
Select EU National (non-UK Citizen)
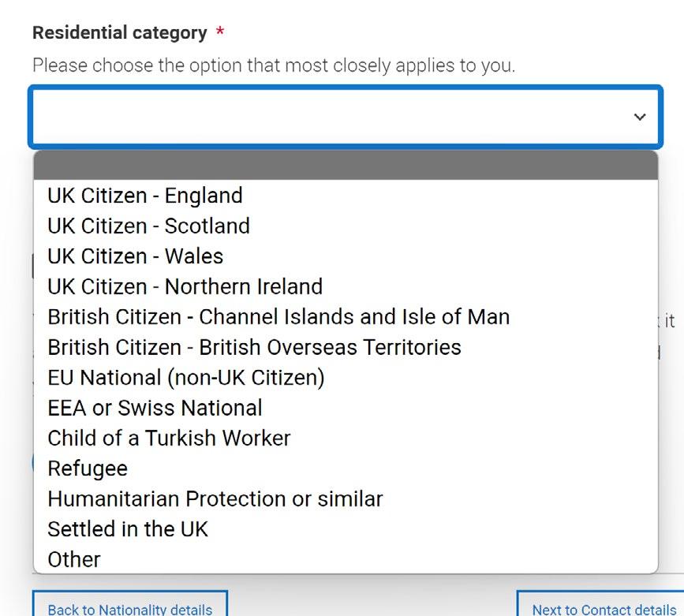point(186,378)
